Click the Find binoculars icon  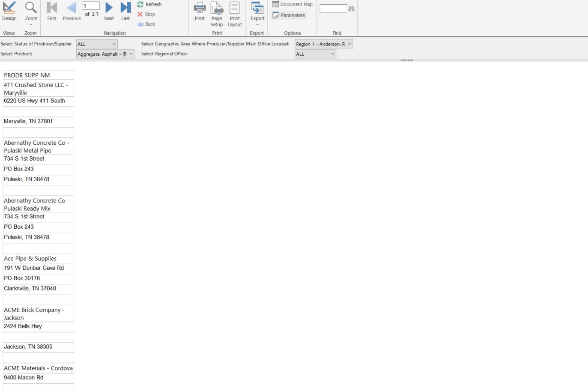pyautogui.click(x=352, y=9)
